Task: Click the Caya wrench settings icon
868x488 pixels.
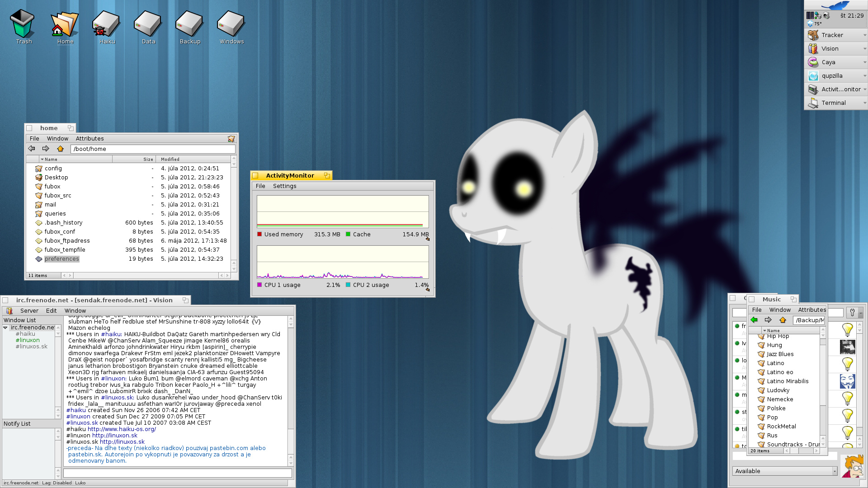Action: pyautogui.click(x=853, y=313)
